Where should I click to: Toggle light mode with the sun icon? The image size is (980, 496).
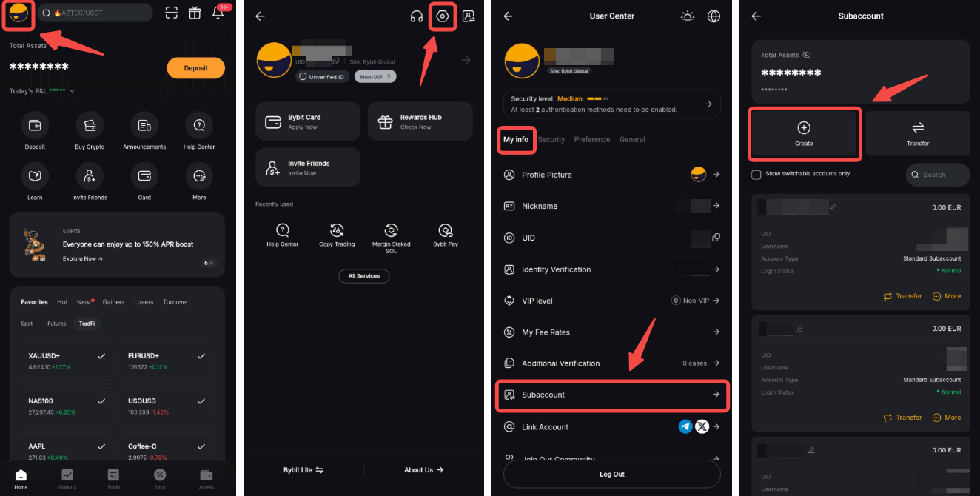pos(688,16)
